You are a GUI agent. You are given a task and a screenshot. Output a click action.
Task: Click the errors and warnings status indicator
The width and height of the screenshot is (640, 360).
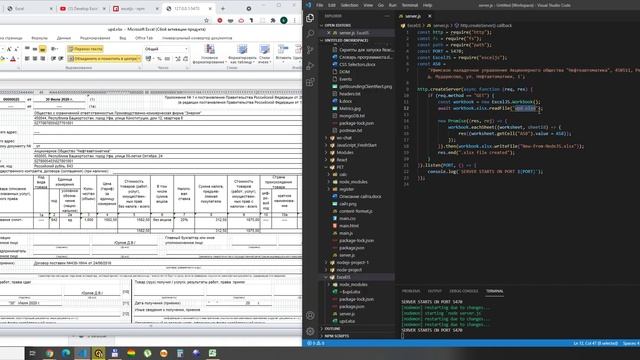(x=316, y=343)
